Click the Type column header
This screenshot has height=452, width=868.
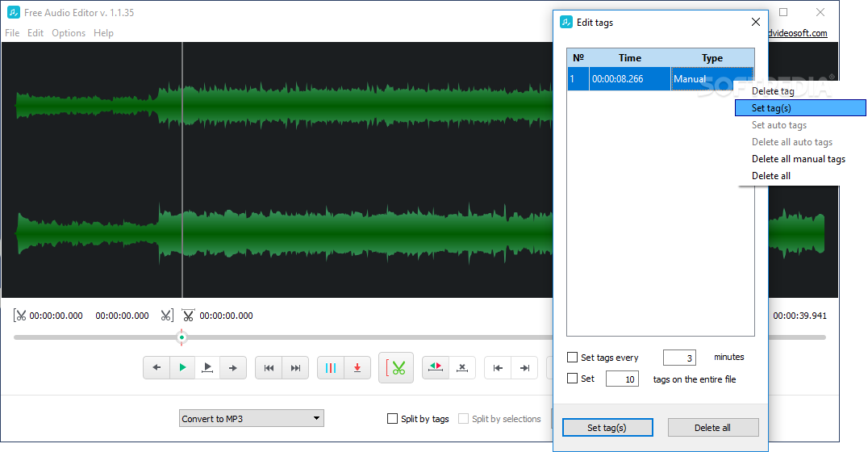(x=712, y=58)
